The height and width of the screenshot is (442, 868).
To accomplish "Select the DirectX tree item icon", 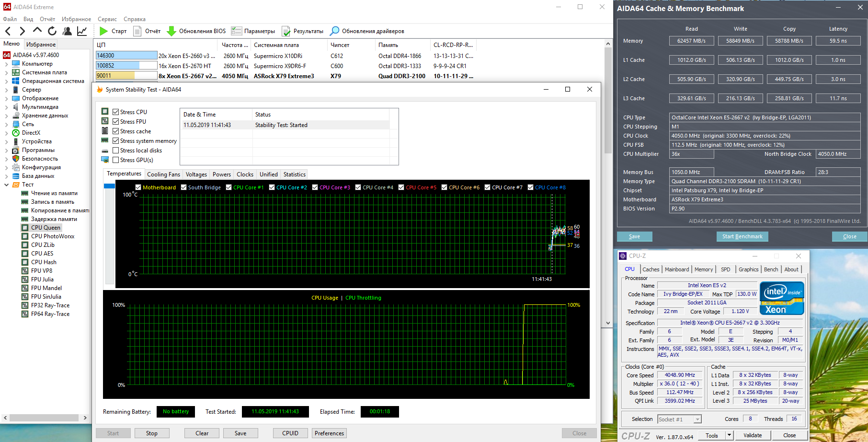I will (x=16, y=133).
